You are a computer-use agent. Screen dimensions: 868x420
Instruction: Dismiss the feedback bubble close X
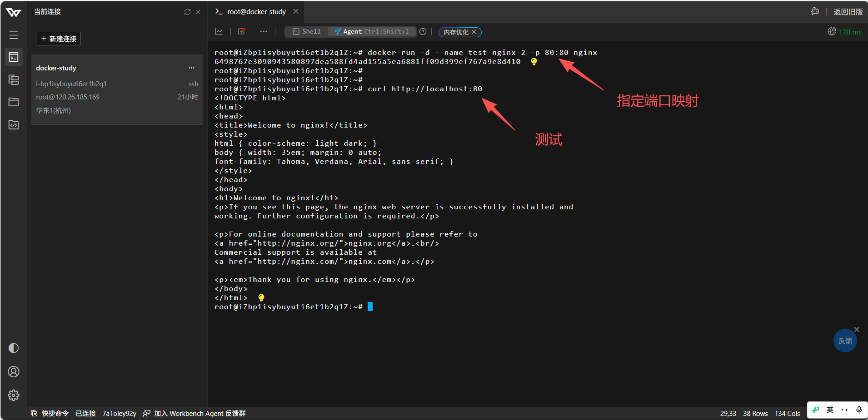coord(857,329)
